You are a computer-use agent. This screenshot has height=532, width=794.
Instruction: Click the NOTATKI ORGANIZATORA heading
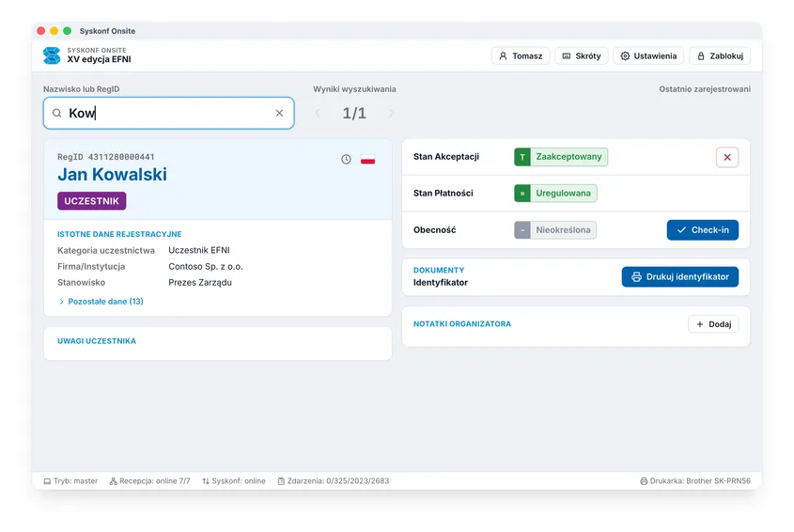click(461, 323)
